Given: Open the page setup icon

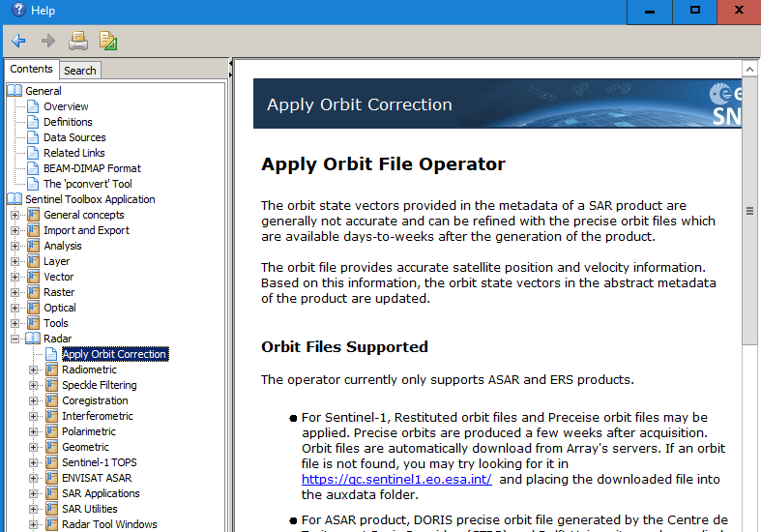Looking at the screenshot, I should [107, 41].
